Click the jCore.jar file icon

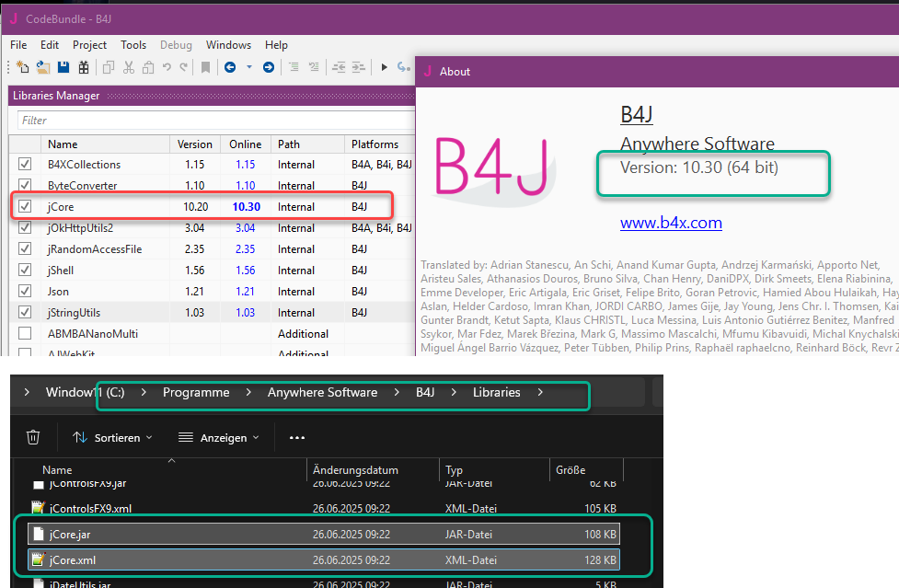(x=39, y=534)
